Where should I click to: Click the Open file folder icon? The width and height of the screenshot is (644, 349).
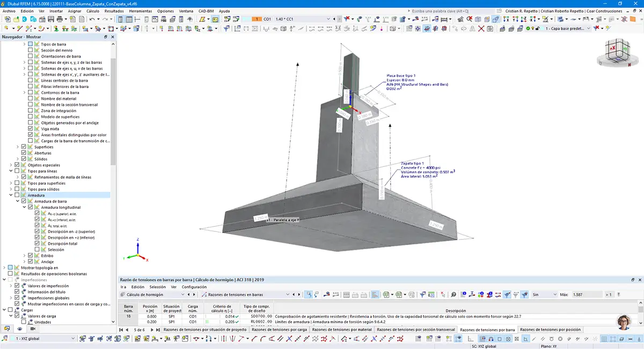(16, 19)
